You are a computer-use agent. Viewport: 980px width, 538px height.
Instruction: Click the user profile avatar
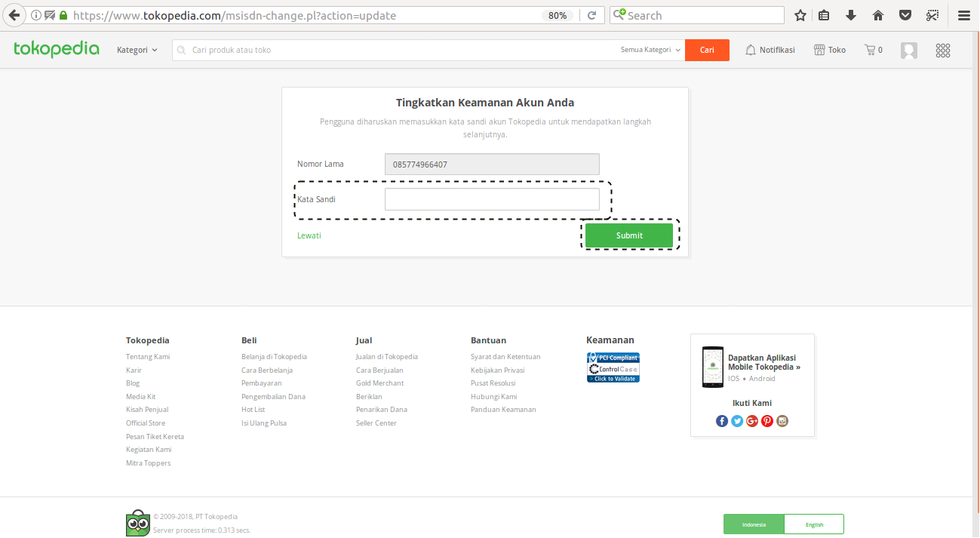[x=909, y=50]
